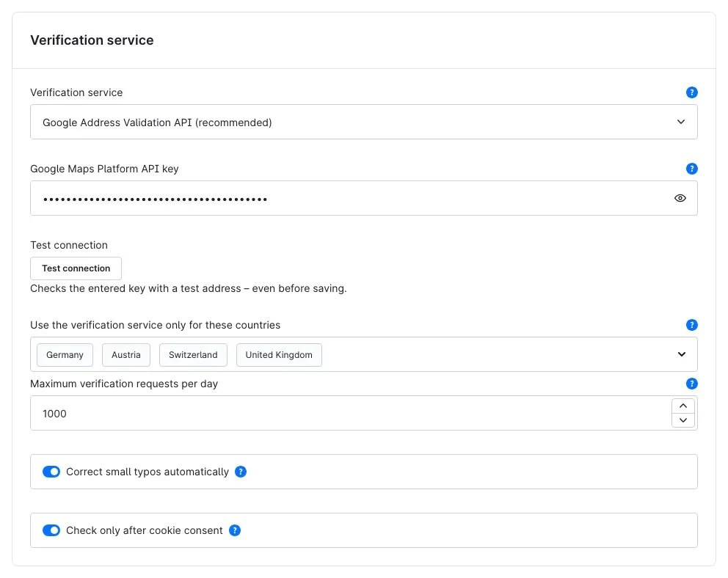
Task: Toggle Check only after cookie consent switch
Action: 51,530
